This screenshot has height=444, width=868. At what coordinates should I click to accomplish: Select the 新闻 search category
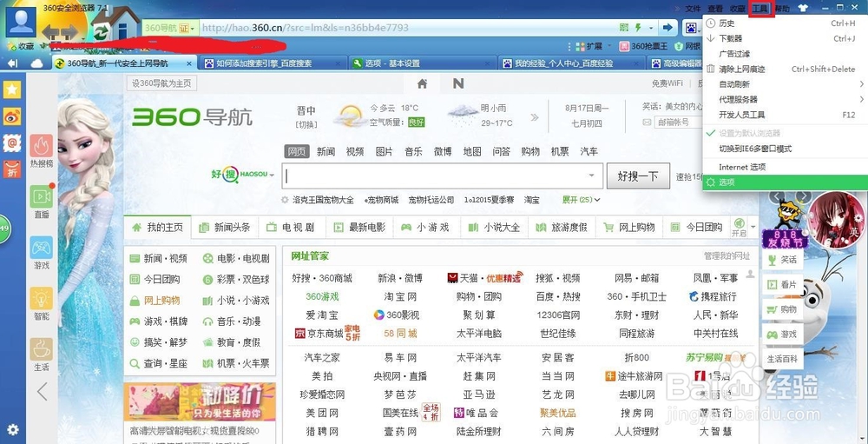point(325,151)
